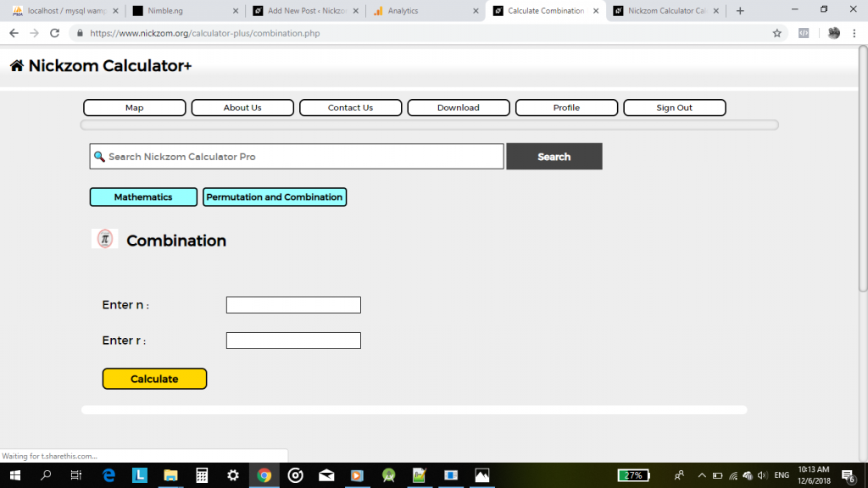Open the blue L app on the taskbar
Screen dimensions: 868x488
point(140,475)
